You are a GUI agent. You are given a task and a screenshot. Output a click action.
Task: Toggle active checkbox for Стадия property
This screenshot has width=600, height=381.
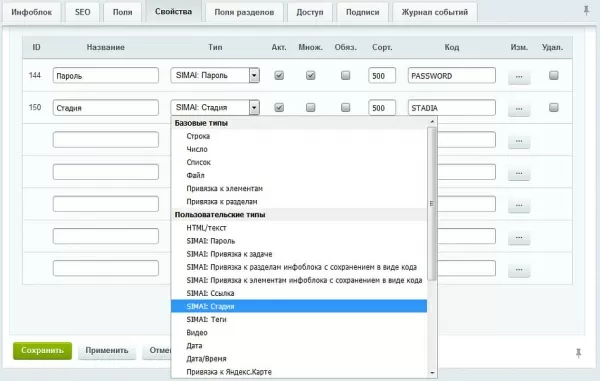279,107
